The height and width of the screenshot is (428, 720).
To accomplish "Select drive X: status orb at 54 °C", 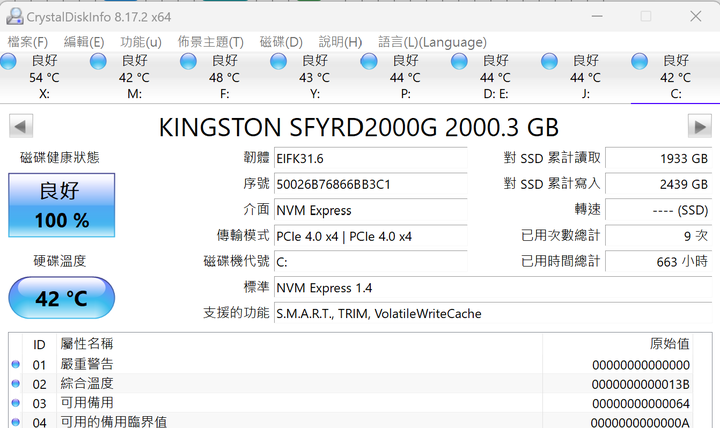I will pos(8,61).
